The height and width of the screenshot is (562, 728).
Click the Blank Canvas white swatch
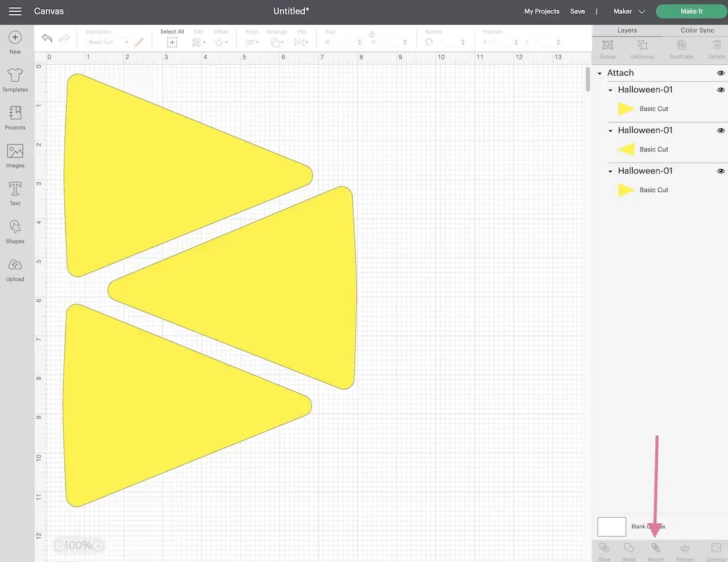[x=612, y=526]
